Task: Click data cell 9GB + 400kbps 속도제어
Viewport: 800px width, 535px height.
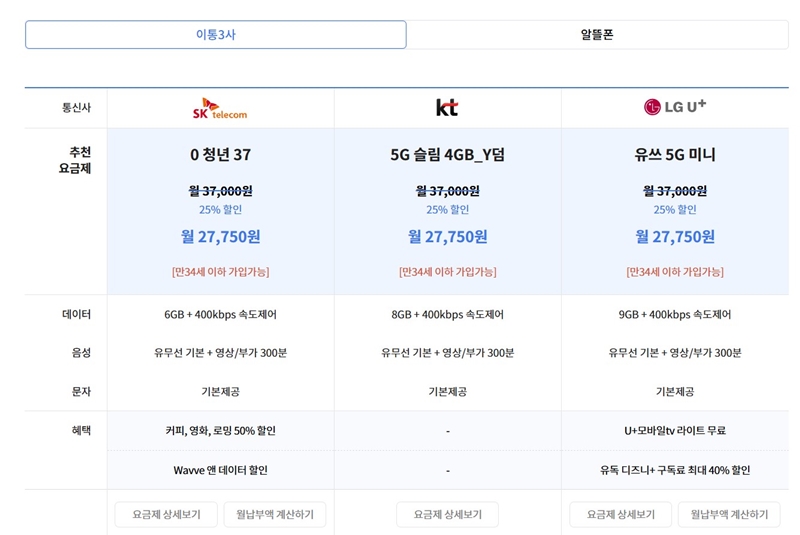Action: pos(674,315)
